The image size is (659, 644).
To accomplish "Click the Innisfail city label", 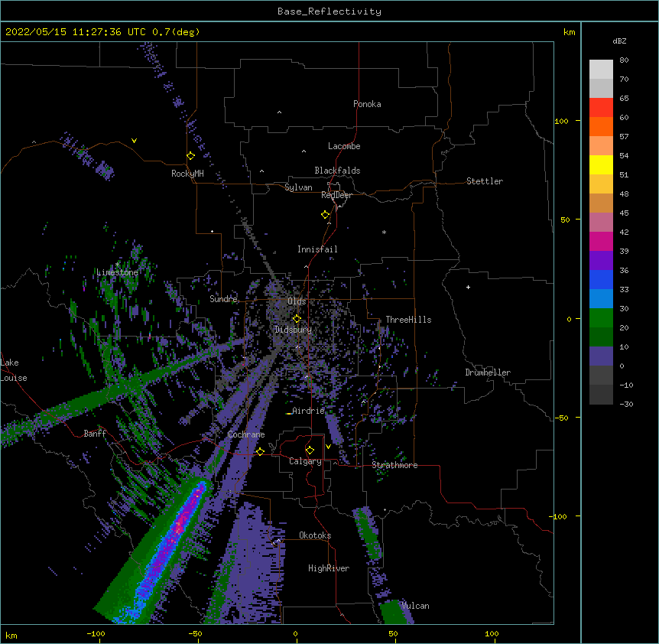I will [x=317, y=249].
